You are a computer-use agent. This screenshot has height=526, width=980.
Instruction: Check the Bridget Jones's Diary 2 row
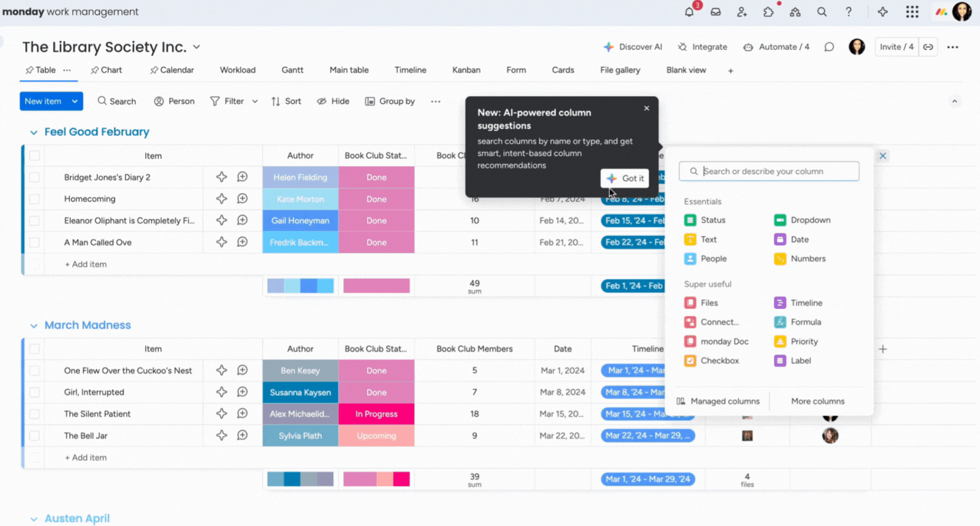tap(35, 177)
